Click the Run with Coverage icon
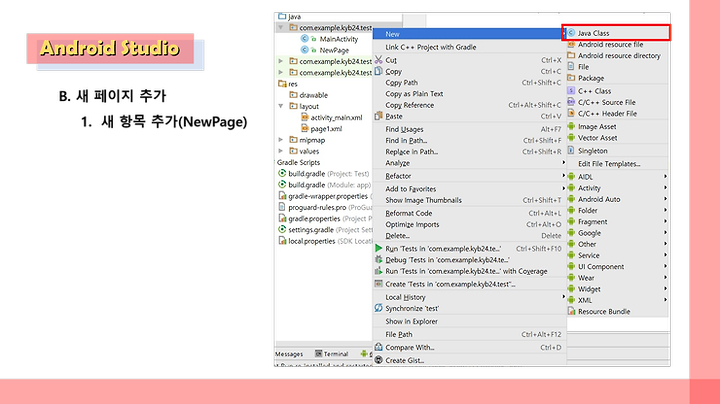 coord(378,271)
